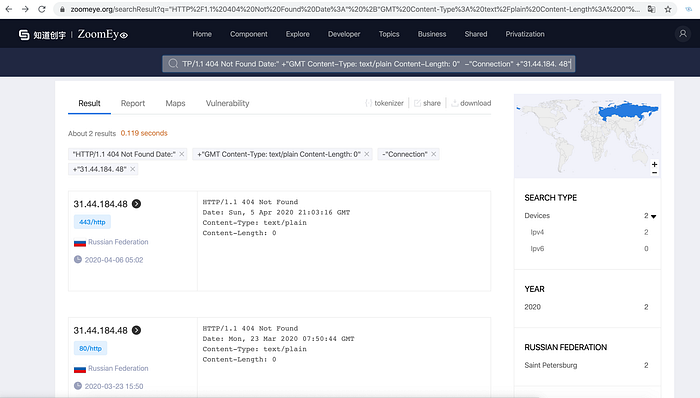Expand the Devices dropdown arrow
700x398 pixels.
click(x=654, y=216)
